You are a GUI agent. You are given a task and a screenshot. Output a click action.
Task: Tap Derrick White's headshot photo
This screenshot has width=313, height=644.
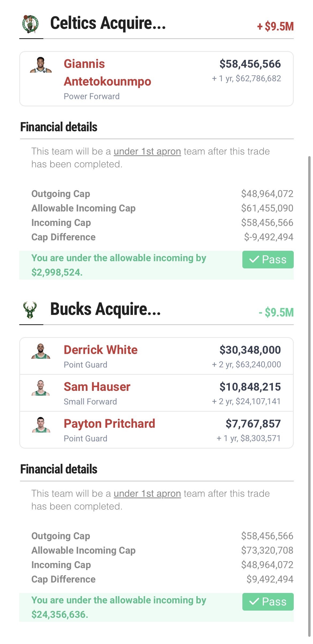(x=41, y=351)
